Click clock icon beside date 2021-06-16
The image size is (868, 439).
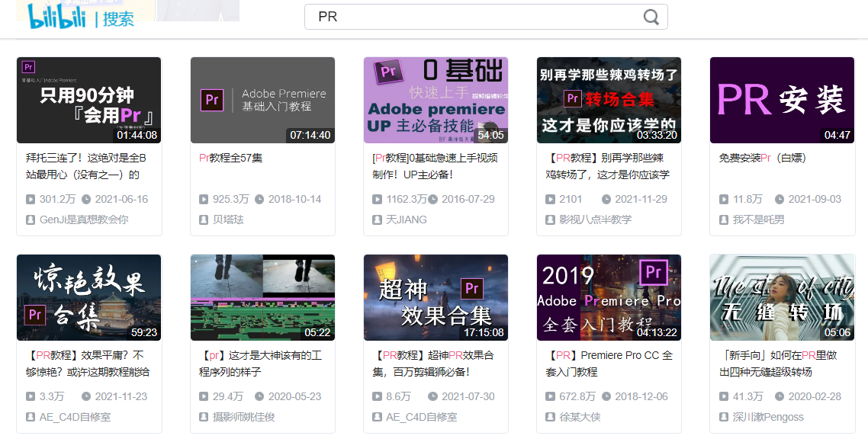pos(85,199)
